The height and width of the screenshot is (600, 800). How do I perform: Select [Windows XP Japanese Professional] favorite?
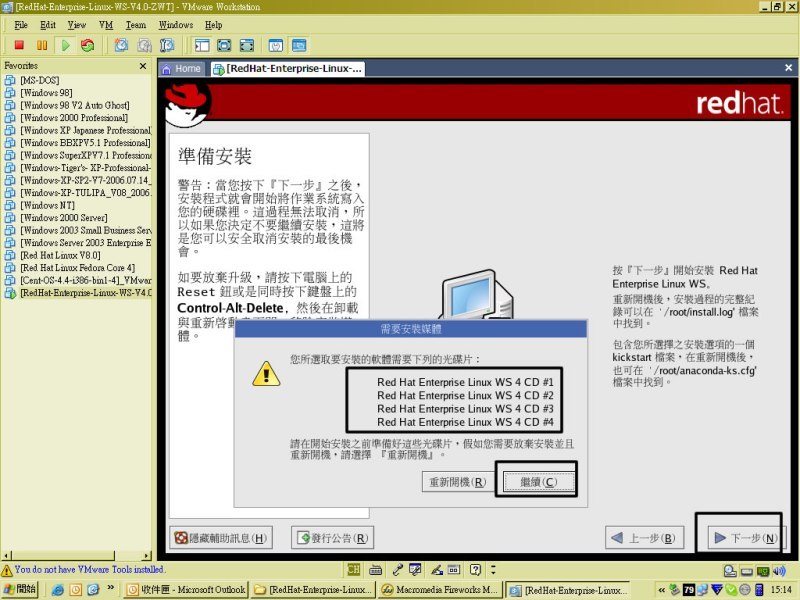pyautogui.click(x=86, y=130)
